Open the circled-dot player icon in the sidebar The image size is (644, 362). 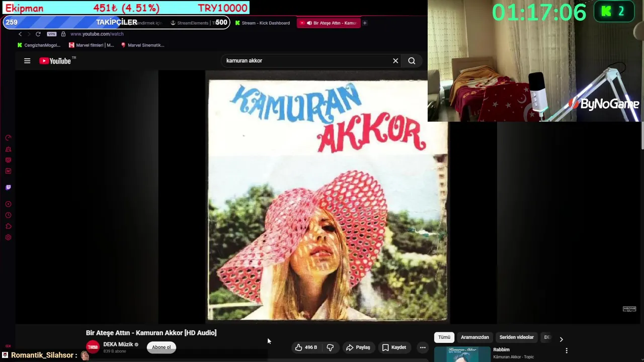[8, 204]
